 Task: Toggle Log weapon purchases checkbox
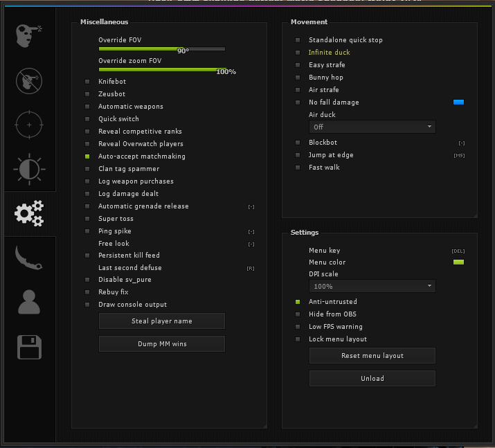coord(87,181)
